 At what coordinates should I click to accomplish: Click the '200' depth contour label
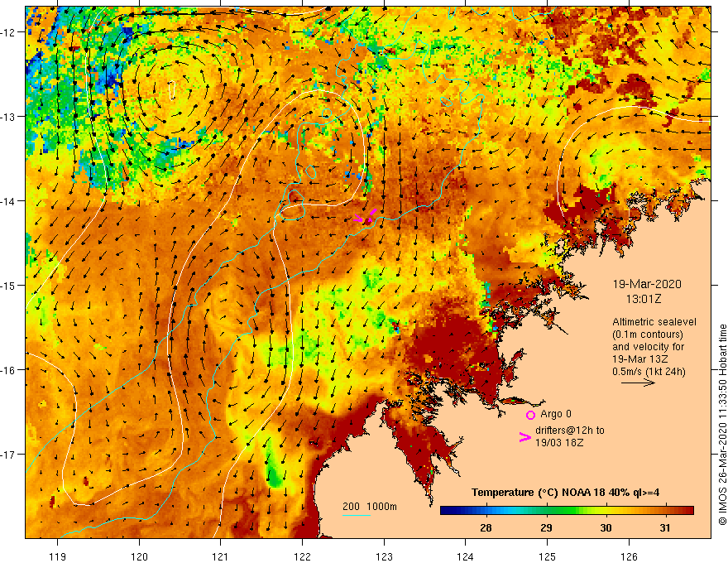[351, 507]
